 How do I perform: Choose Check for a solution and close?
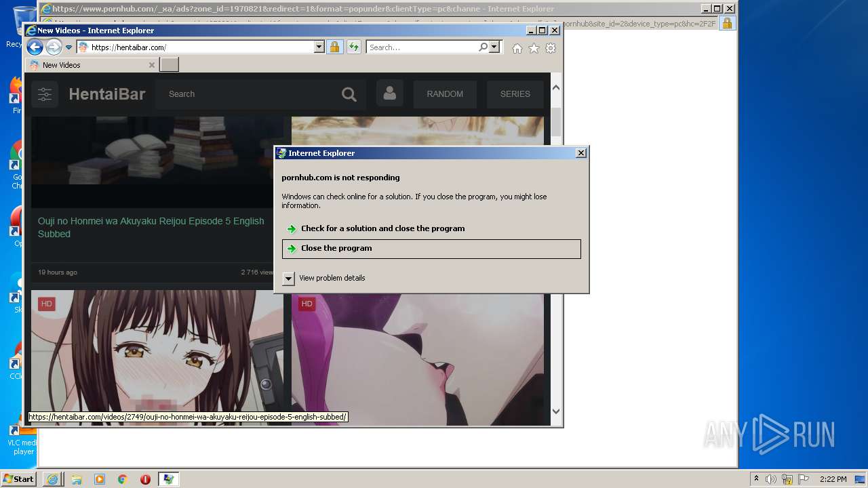coord(431,228)
